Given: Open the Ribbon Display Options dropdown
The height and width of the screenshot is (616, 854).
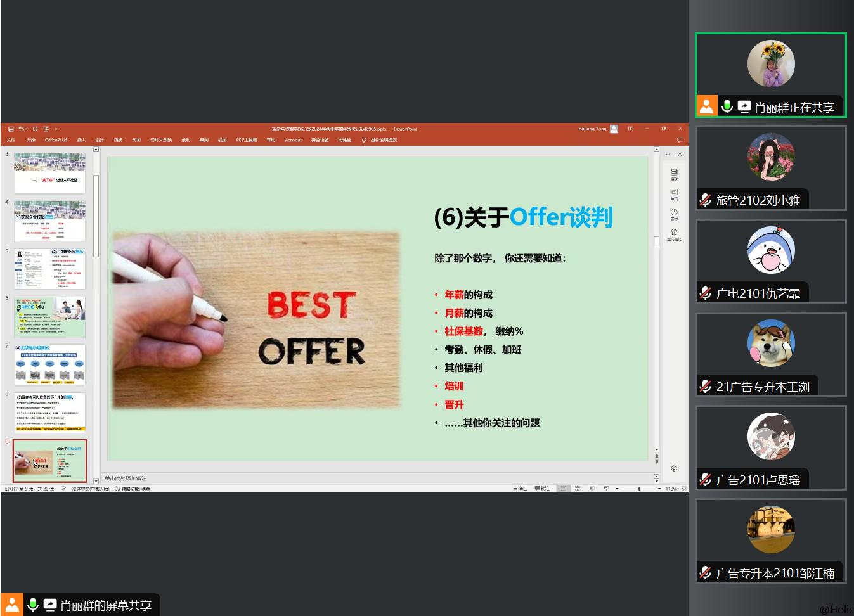Looking at the screenshot, I should tap(630, 129).
